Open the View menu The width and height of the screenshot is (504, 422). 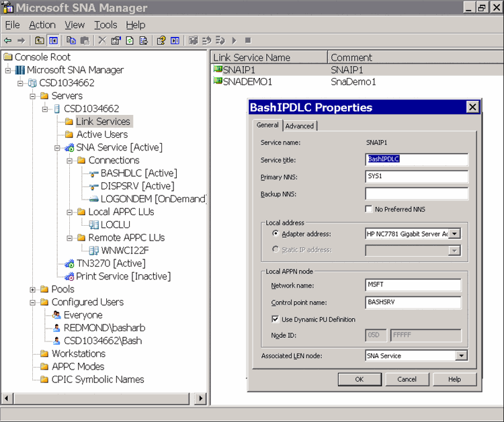click(75, 25)
